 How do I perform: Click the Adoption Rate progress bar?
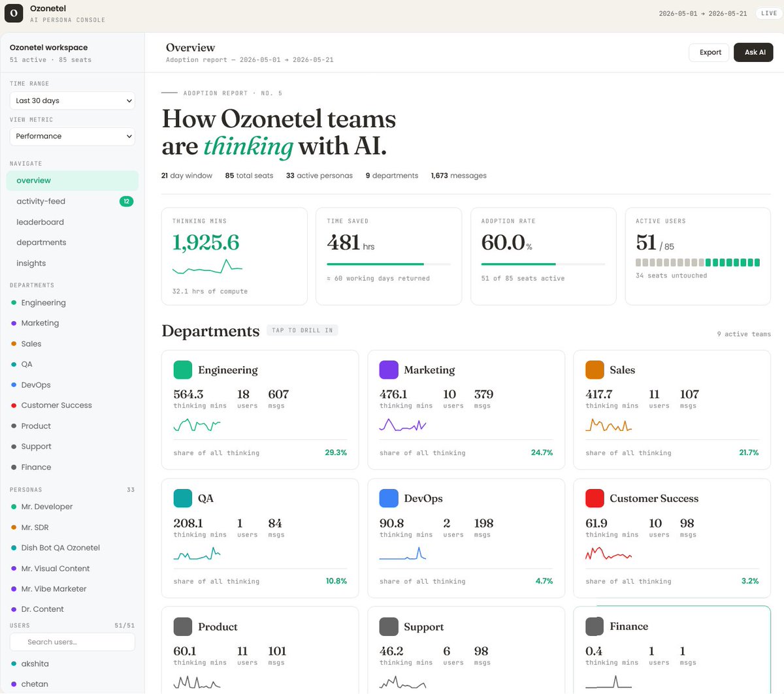click(544, 264)
